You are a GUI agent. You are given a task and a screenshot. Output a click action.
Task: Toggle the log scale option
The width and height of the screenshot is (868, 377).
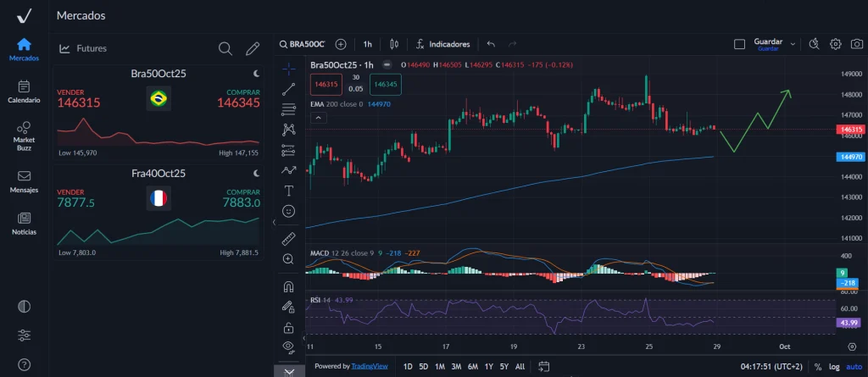tap(835, 366)
